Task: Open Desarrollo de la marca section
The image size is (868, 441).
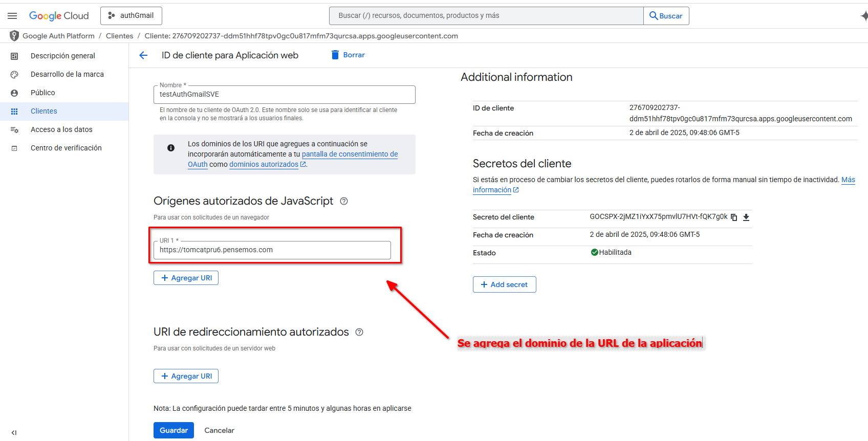Action: point(67,74)
